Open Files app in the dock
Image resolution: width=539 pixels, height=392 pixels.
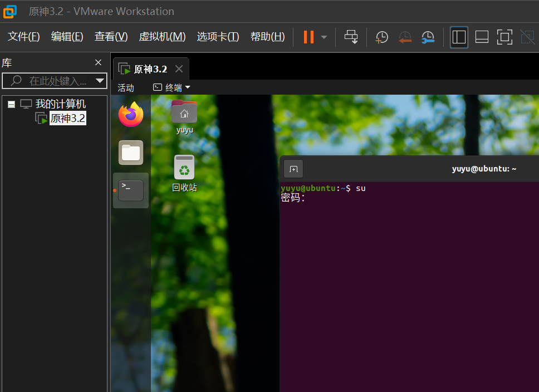131,153
